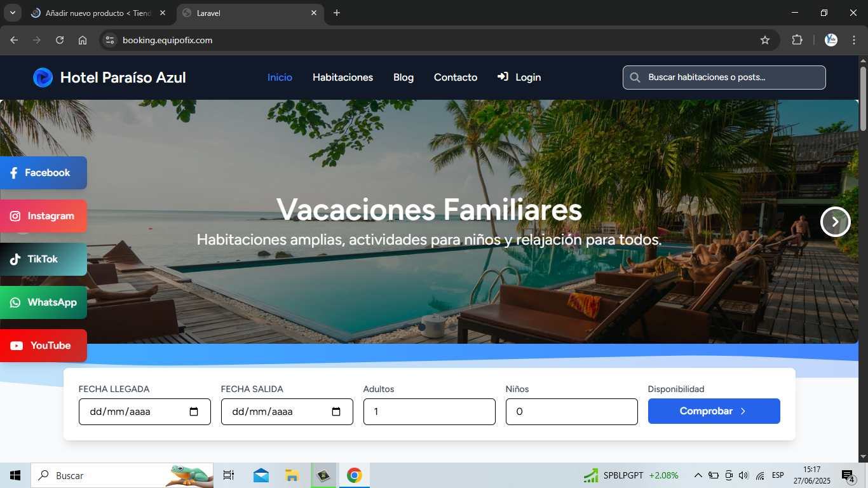Open Task View on the taskbar
The image size is (868, 488).
point(229,475)
